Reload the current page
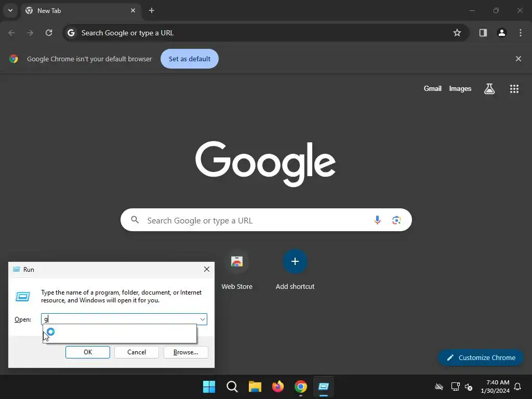The height and width of the screenshot is (399, 532). coord(49,33)
